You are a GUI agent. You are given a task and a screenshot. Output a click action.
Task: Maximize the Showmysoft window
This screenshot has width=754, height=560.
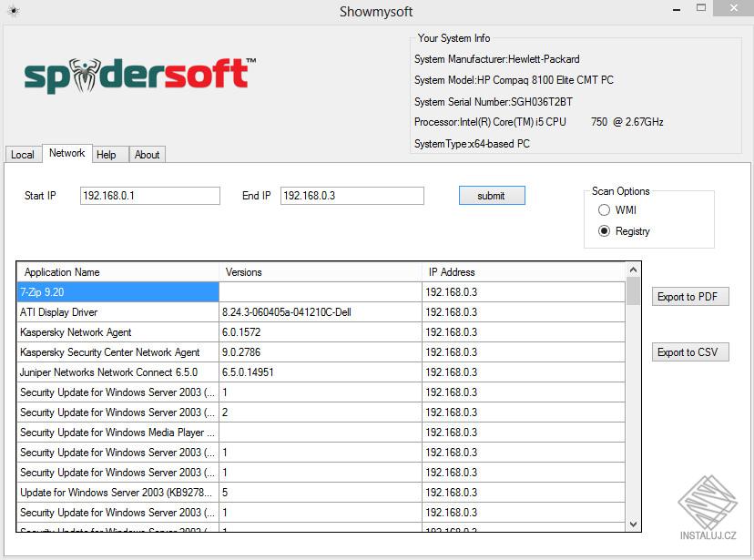[701, 8]
